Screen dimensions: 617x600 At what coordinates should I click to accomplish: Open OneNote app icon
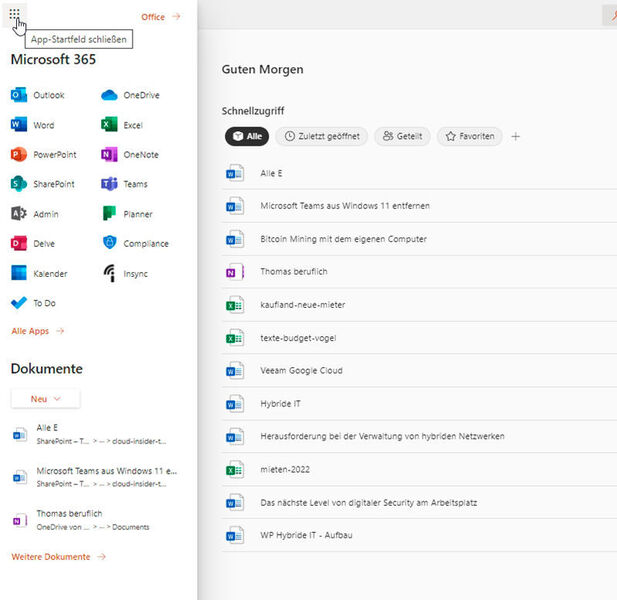[109, 155]
